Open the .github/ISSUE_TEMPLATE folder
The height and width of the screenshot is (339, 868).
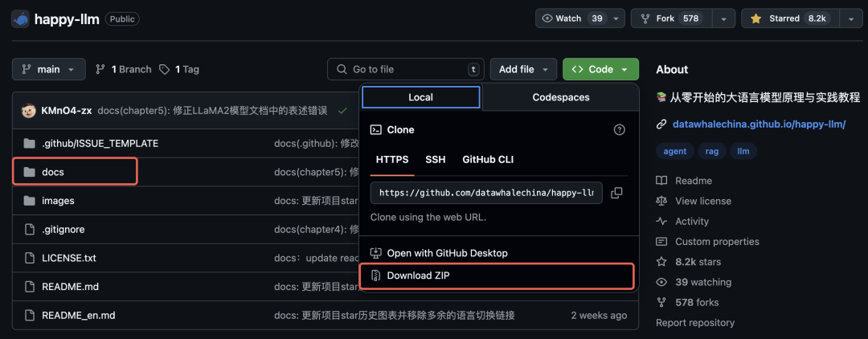click(100, 144)
